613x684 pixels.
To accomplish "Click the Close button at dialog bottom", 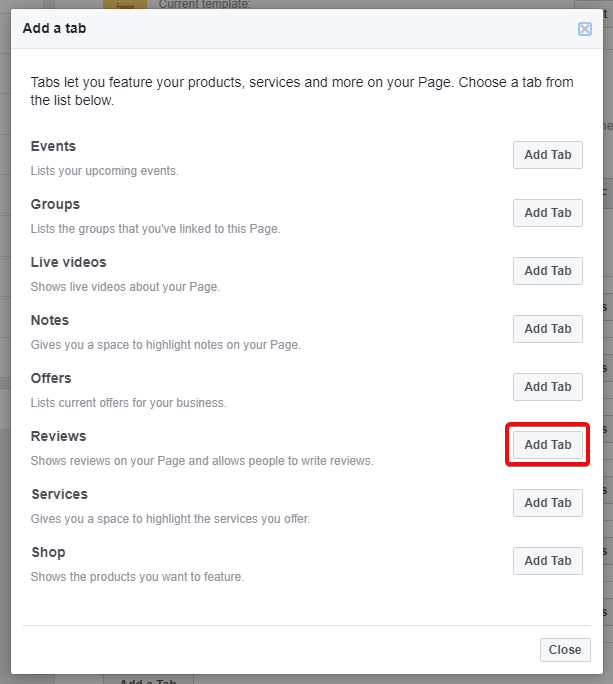I will point(565,650).
